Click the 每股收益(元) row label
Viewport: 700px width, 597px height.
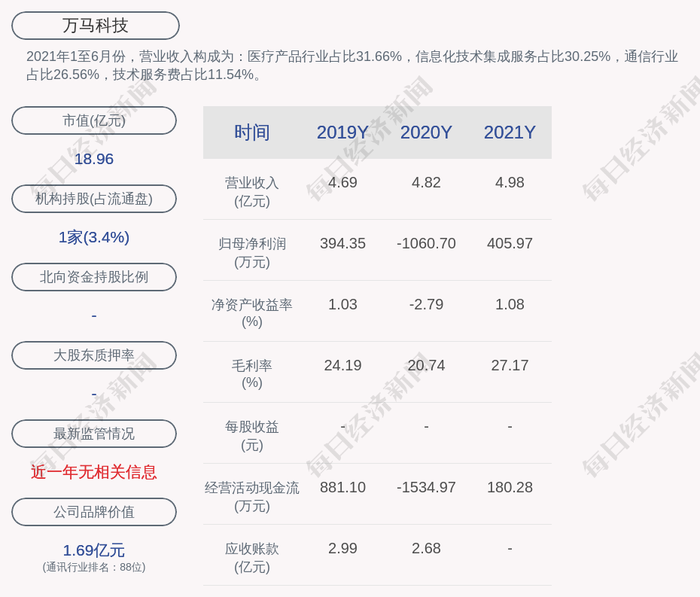click(252, 436)
